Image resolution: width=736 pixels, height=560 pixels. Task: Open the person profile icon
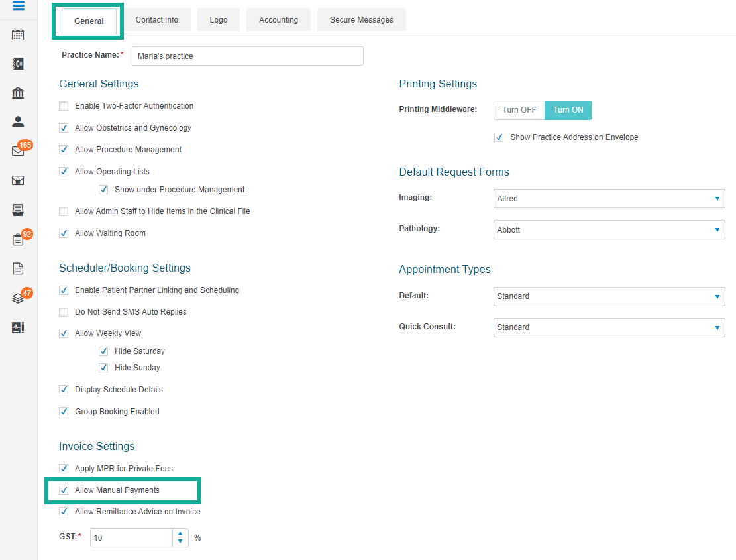(x=18, y=122)
